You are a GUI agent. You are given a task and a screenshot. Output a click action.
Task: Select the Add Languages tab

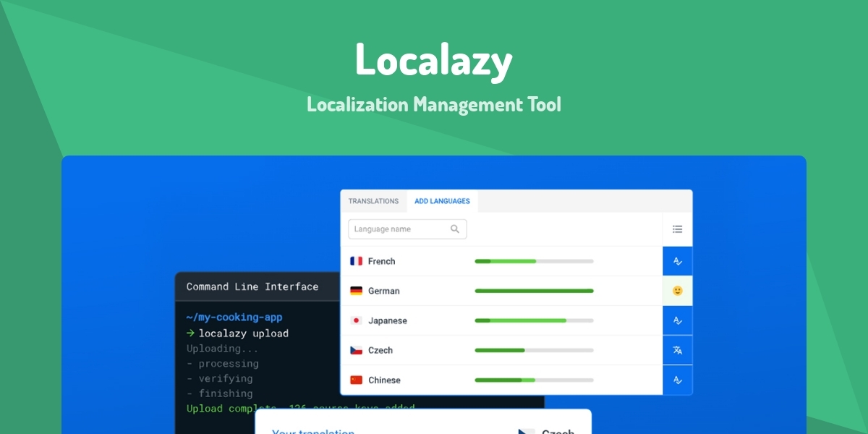(x=442, y=201)
